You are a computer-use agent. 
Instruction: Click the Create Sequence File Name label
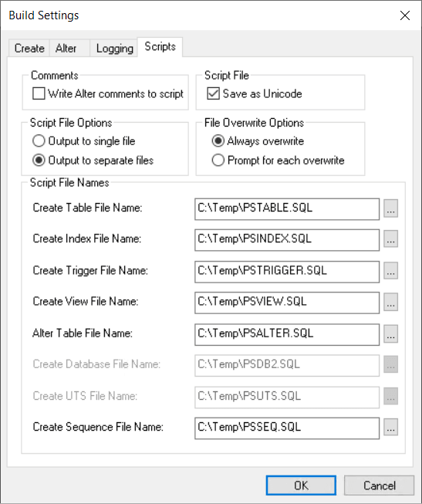(x=98, y=427)
